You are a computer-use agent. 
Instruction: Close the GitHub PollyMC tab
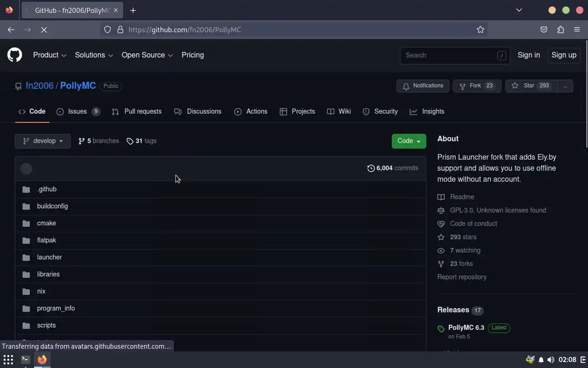tap(116, 10)
